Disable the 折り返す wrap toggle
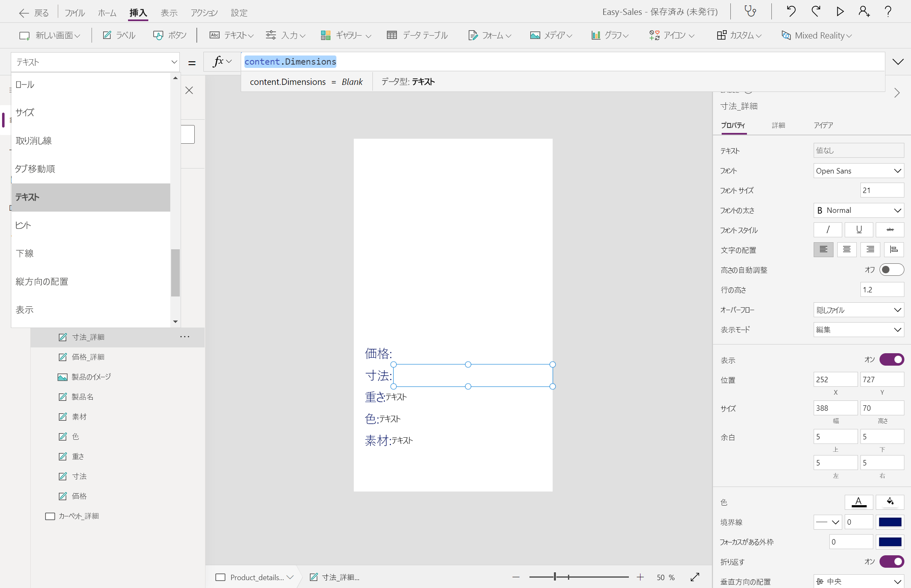The image size is (911, 588). [x=891, y=561]
